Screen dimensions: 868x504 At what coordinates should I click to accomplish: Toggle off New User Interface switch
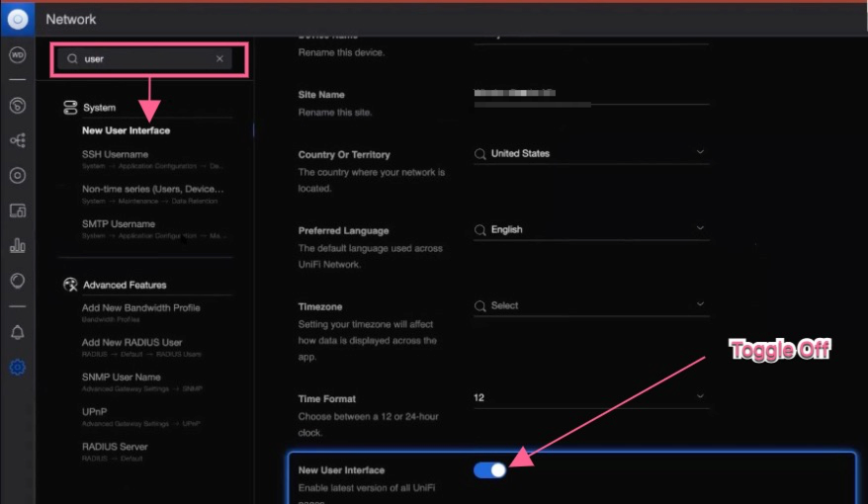(490, 470)
